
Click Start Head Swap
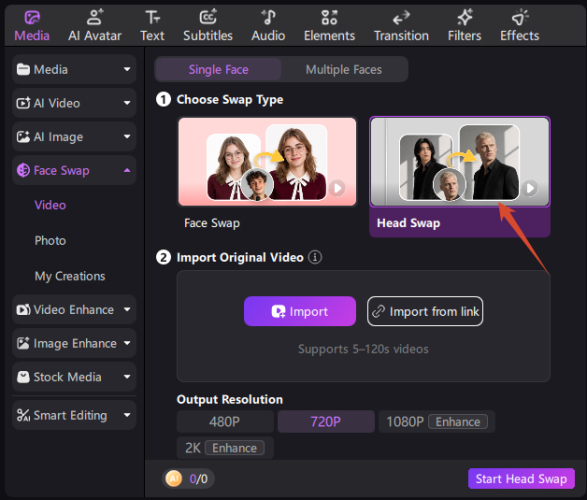point(521,479)
